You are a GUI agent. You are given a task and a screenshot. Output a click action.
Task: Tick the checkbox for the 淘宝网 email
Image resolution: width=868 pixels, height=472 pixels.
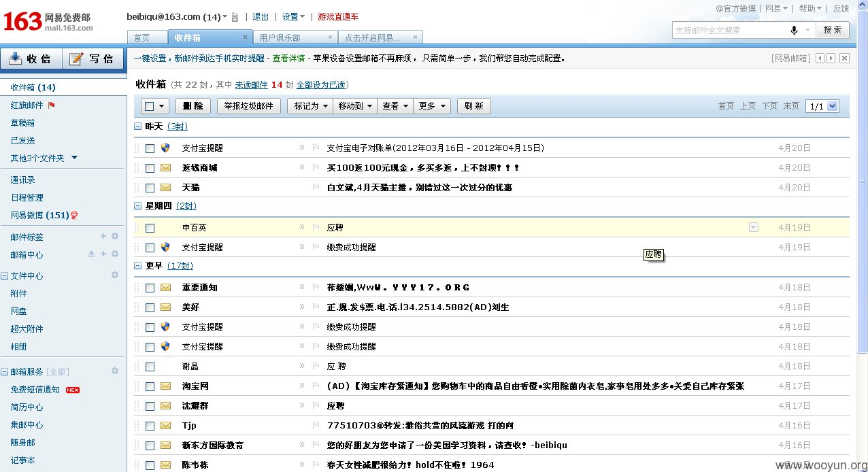[150, 386]
